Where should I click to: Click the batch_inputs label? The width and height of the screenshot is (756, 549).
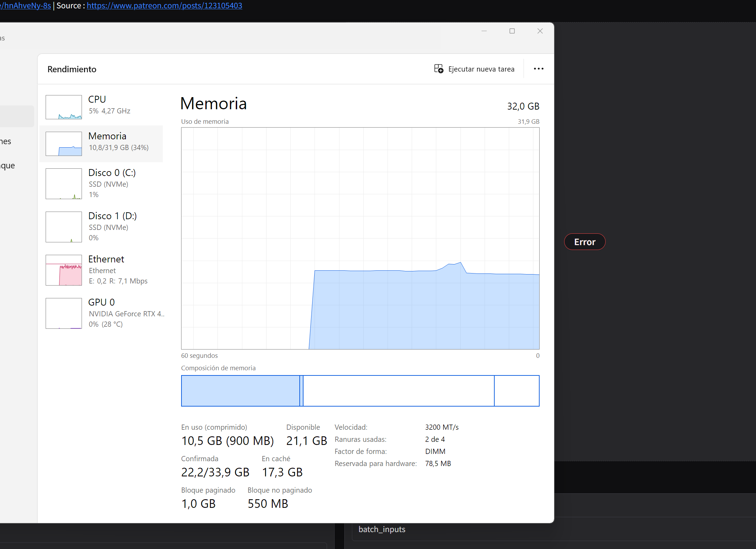click(382, 529)
